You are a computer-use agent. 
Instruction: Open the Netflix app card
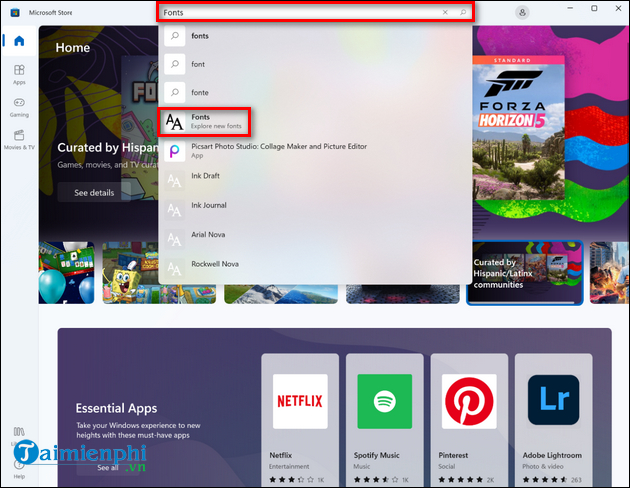(x=300, y=420)
